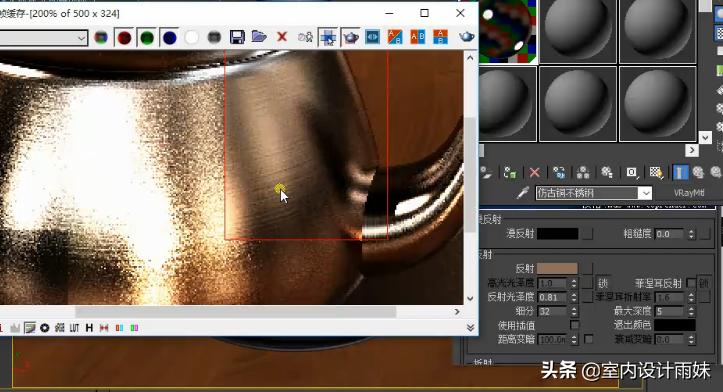Click make unique icon in material editor
Screen dimensions: 723x392
click(x=583, y=173)
